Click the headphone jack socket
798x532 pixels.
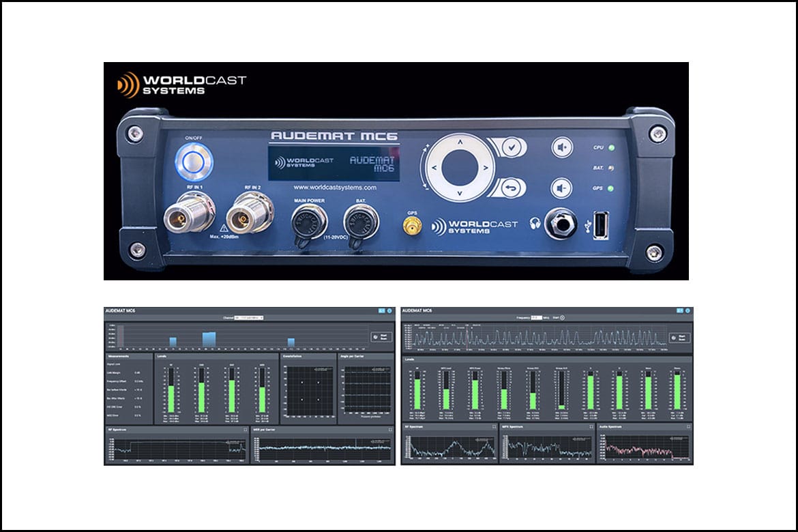[561, 224]
